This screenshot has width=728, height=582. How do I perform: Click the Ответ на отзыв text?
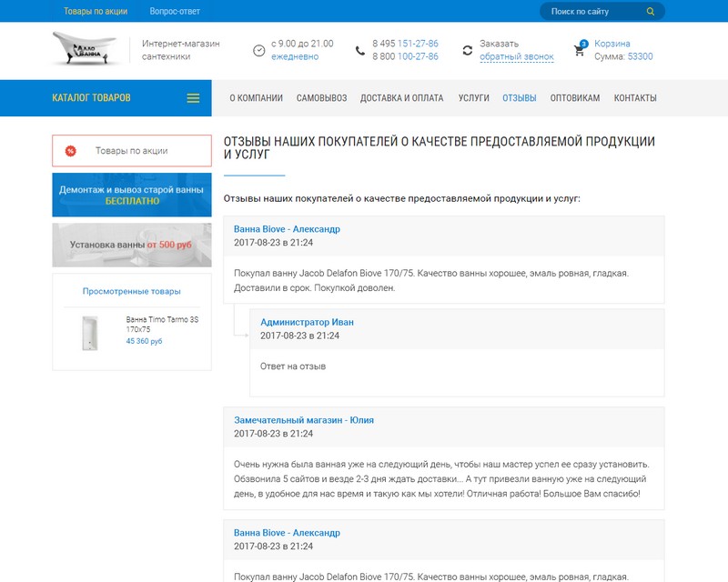pyautogui.click(x=293, y=366)
